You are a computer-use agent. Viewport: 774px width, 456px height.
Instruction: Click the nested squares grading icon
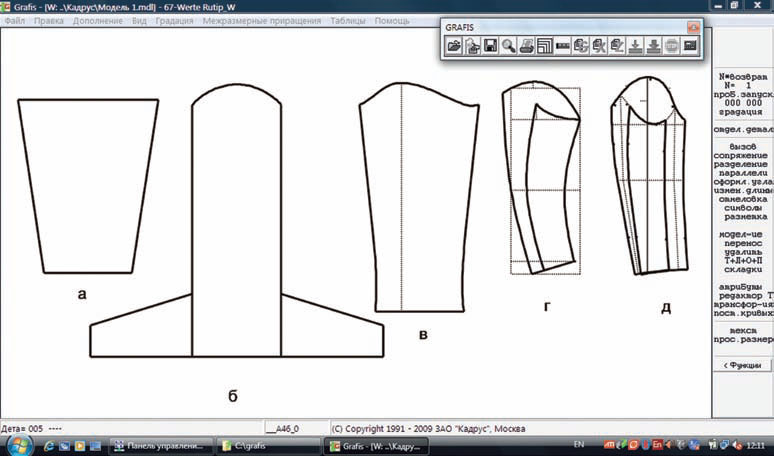(544, 46)
